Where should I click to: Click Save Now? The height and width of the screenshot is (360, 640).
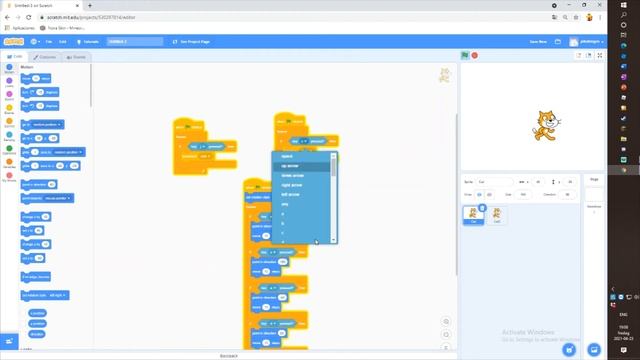[x=538, y=42]
